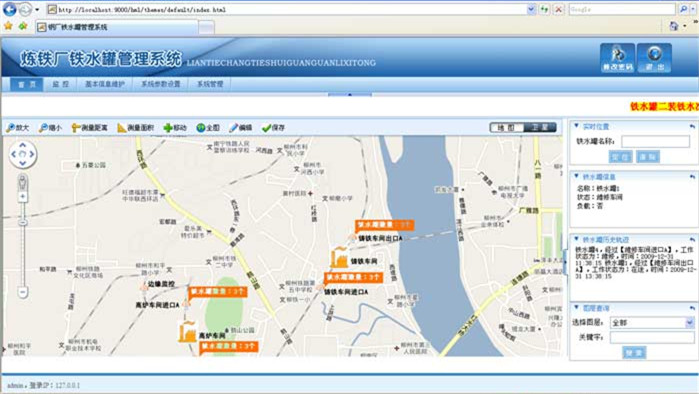The width and height of the screenshot is (699, 394).
Task: Select the 测量距离 measure distance tool
Action: click(90, 128)
